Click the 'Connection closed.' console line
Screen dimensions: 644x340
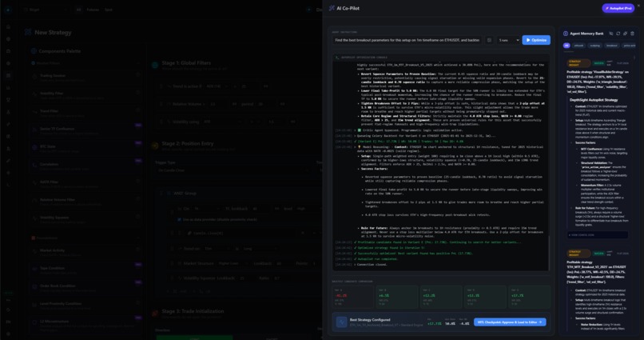point(371,265)
